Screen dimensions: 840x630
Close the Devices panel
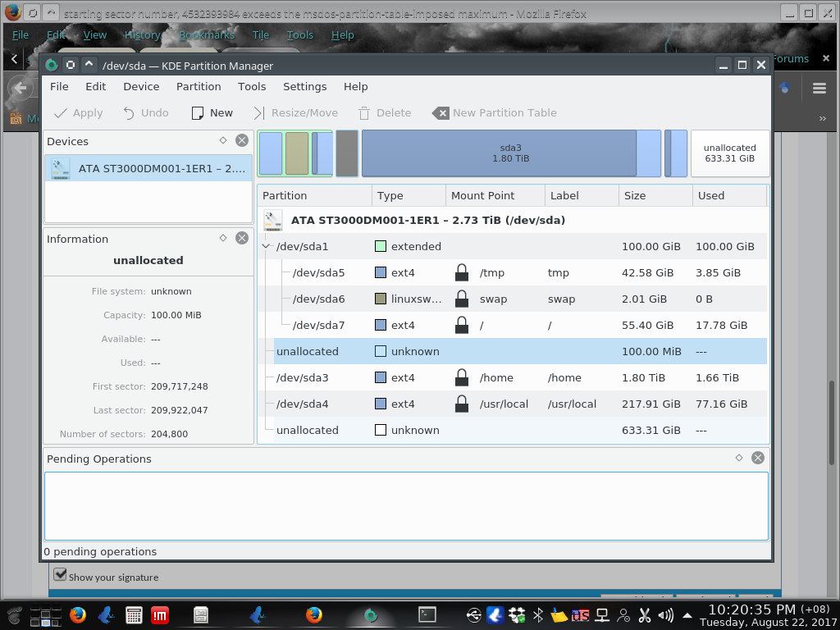(x=242, y=140)
